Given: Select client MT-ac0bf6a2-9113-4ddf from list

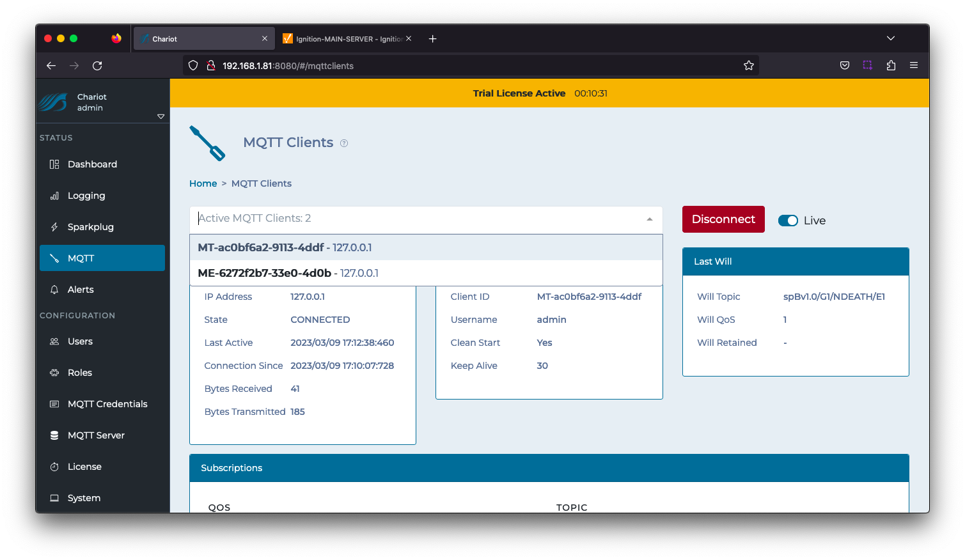Looking at the screenshot, I should tap(426, 247).
